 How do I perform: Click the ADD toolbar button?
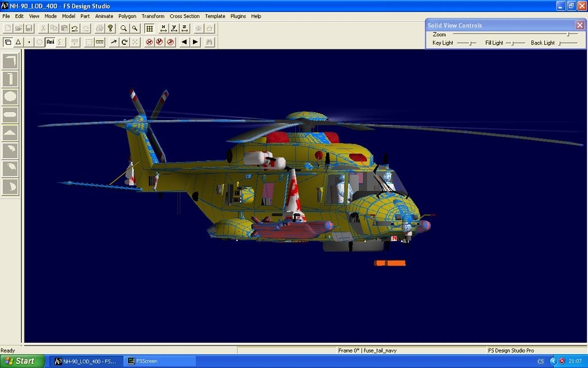(x=75, y=42)
